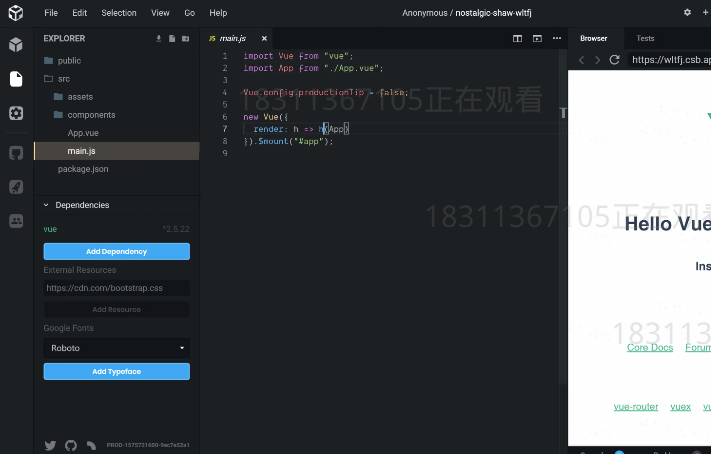Click the Add Dependency button
Screen dimensions: 711x454
[x=117, y=252]
